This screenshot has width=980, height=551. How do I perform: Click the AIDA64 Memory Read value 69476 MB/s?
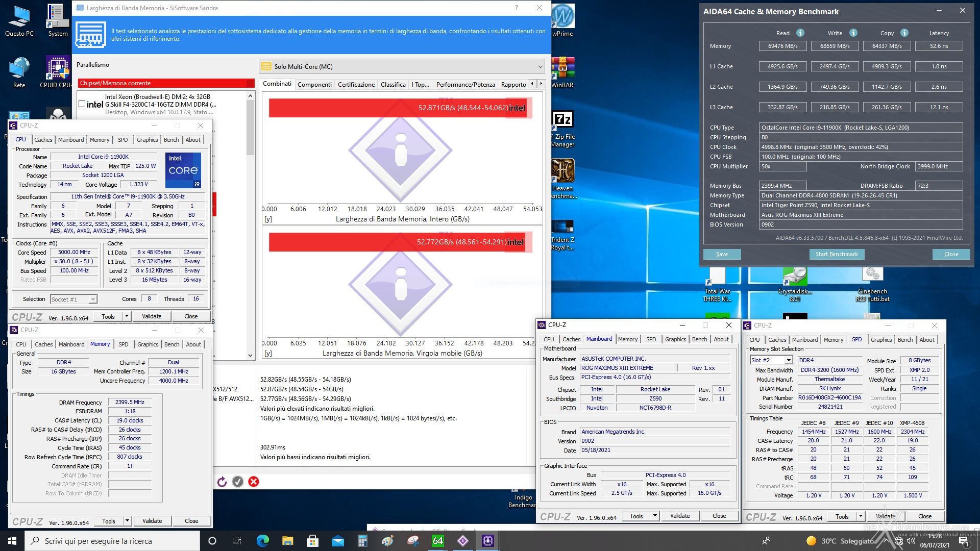(782, 46)
